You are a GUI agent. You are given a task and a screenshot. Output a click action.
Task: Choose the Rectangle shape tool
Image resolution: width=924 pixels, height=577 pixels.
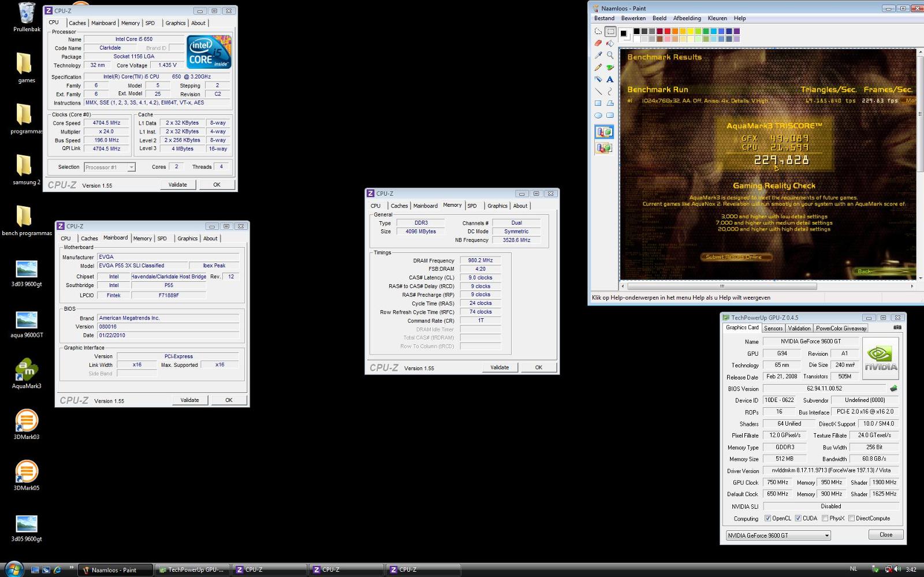(598, 103)
